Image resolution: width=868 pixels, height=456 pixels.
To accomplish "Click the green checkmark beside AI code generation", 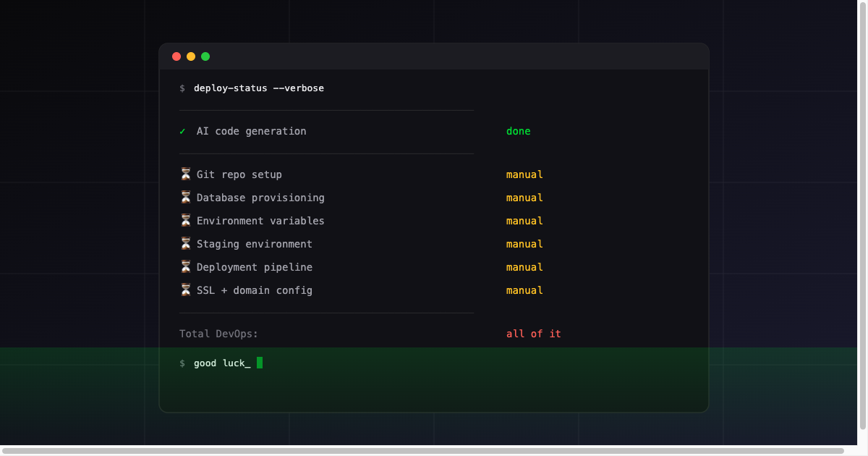I will click(x=183, y=131).
